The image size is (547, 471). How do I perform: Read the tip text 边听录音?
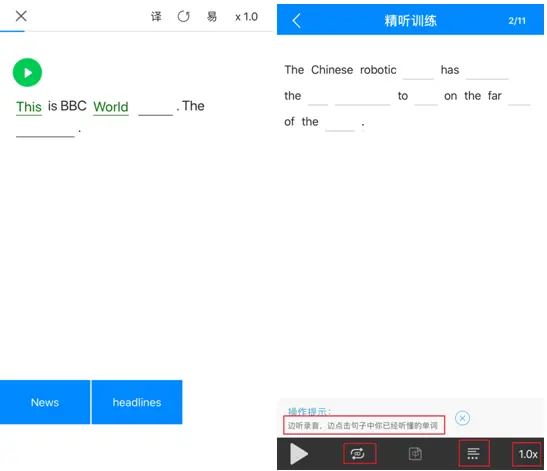tap(364, 425)
